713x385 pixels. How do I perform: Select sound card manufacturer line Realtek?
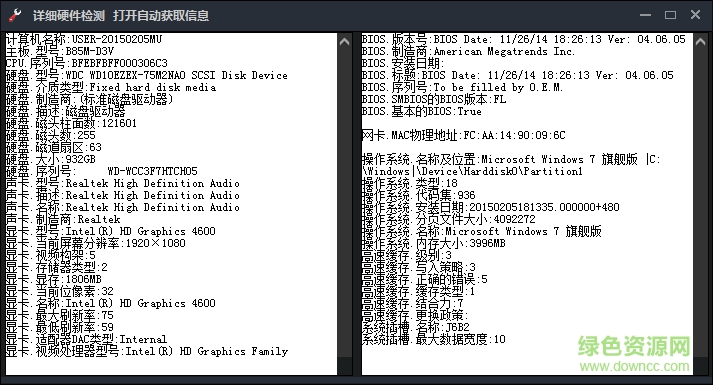(63, 219)
